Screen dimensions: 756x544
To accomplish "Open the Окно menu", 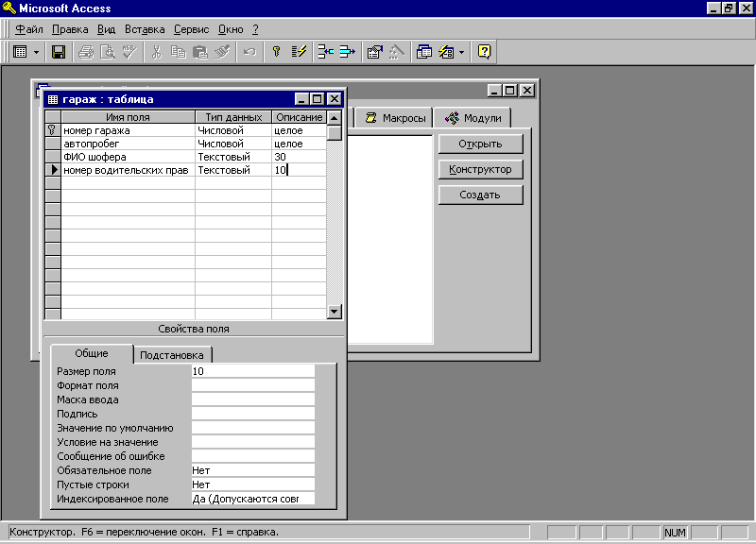I will click(x=231, y=29).
